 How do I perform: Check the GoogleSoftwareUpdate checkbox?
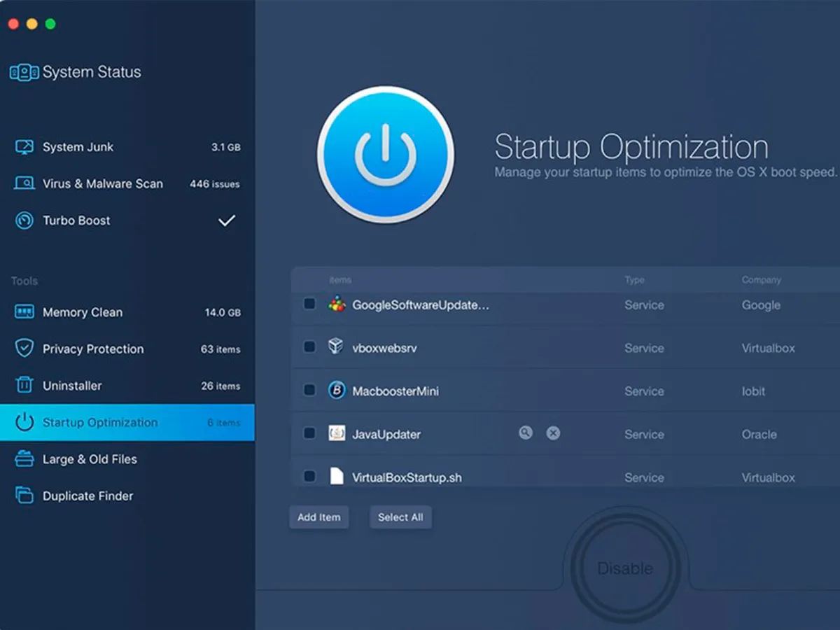(309, 304)
